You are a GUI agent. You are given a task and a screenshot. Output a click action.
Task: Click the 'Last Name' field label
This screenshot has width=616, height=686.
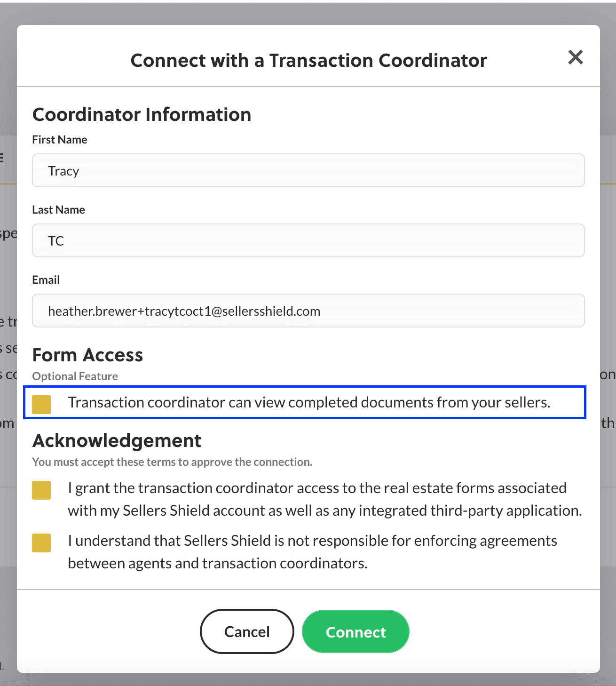(x=58, y=210)
